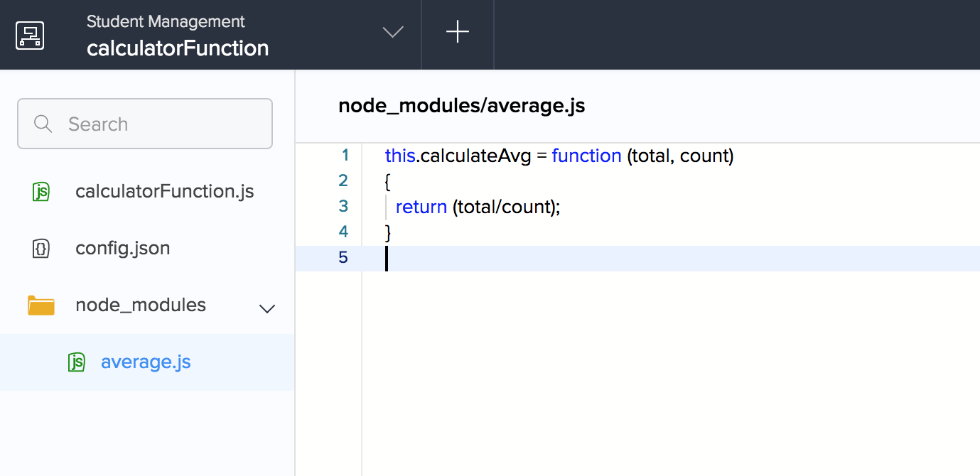Click line number 1 in the gutter
This screenshot has height=476, width=980.
coord(345,155)
